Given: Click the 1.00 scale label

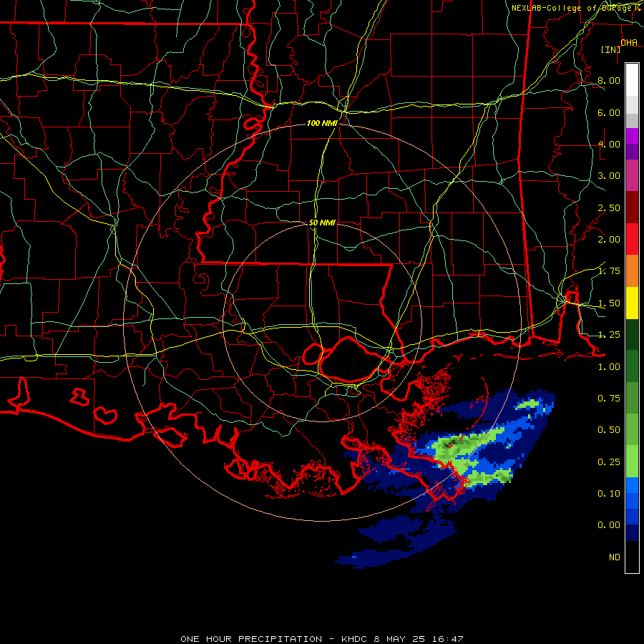Looking at the screenshot, I should click(609, 367).
